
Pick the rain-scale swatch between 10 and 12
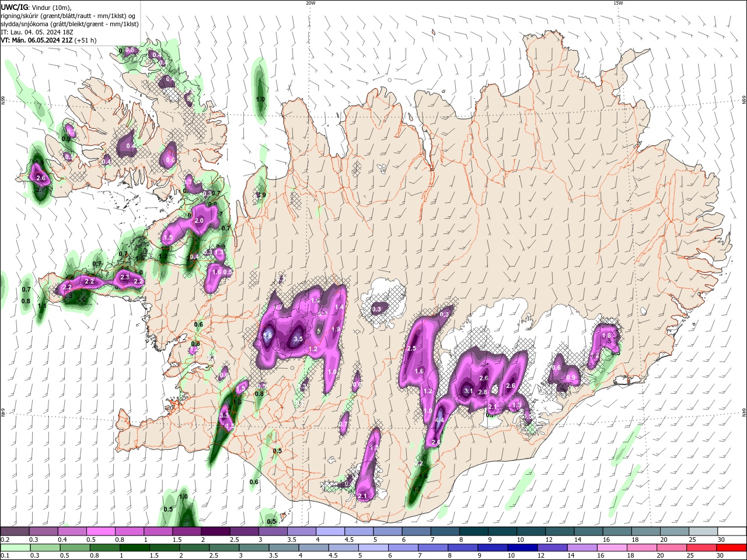(522, 548)
